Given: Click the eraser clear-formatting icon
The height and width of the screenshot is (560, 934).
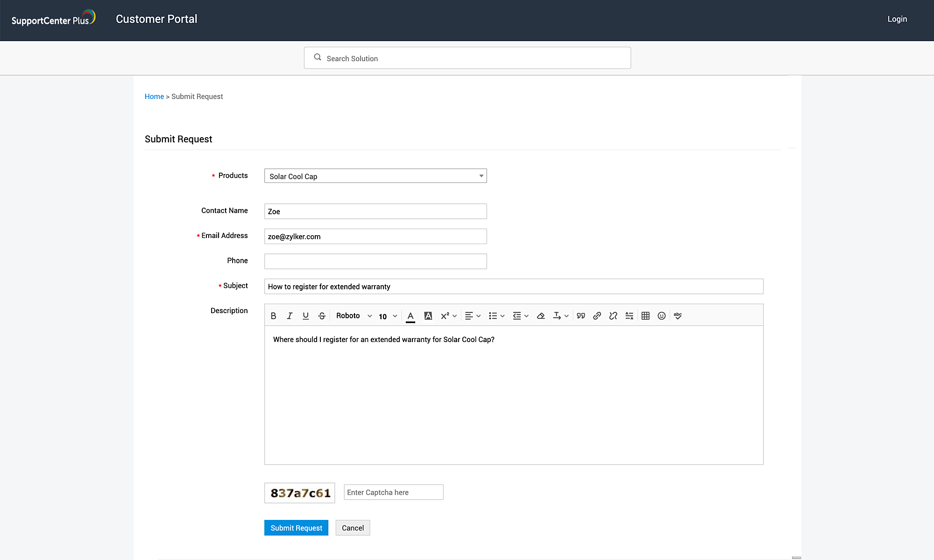Looking at the screenshot, I should click(541, 316).
